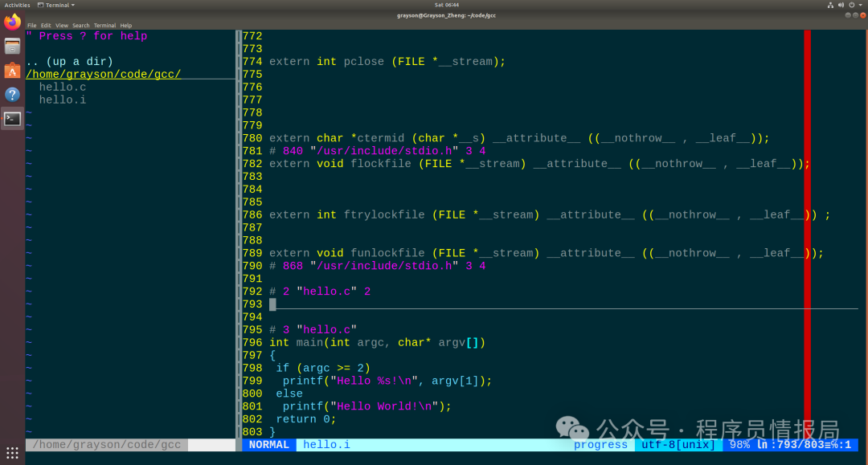Click line 789 funlockfile declaration

[547, 253]
